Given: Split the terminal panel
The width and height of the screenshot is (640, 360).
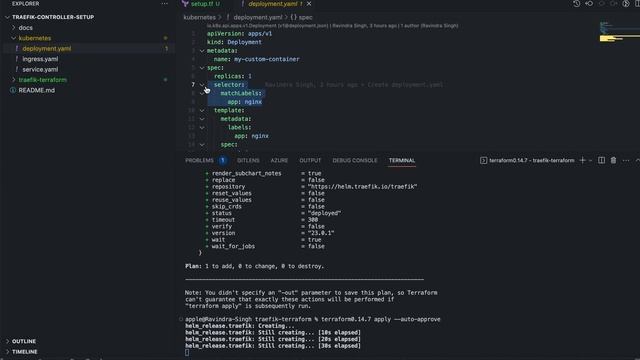Looking at the screenshot, I should [601, 160].
